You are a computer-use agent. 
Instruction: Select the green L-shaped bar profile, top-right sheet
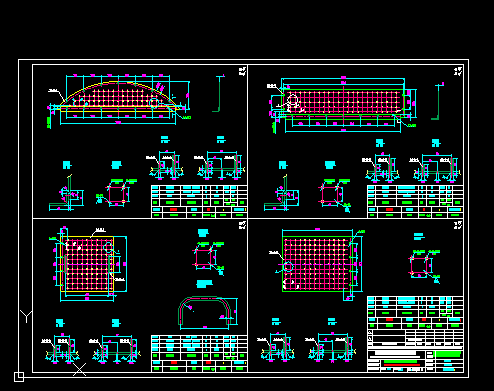(x=437, y=102)
